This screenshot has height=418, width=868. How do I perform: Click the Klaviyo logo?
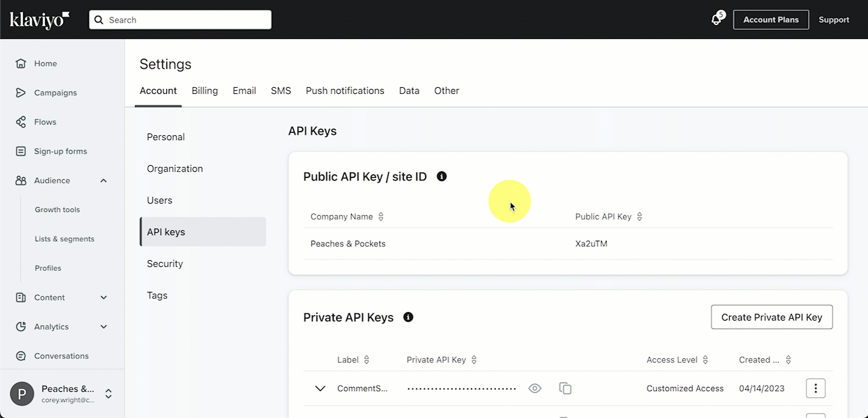[40, 20]
